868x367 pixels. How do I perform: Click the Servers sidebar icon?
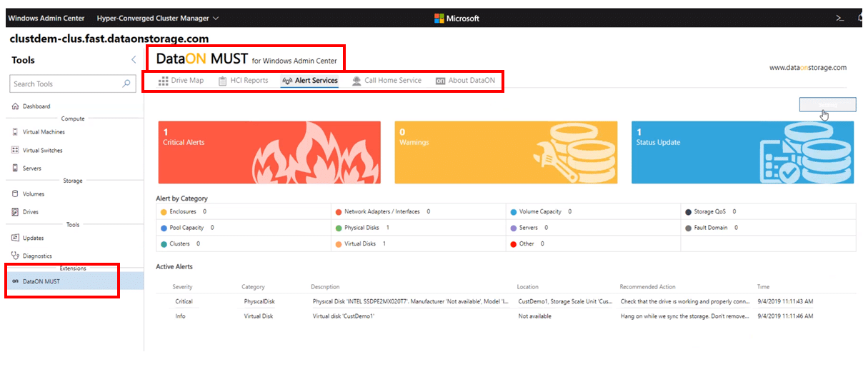15,169
